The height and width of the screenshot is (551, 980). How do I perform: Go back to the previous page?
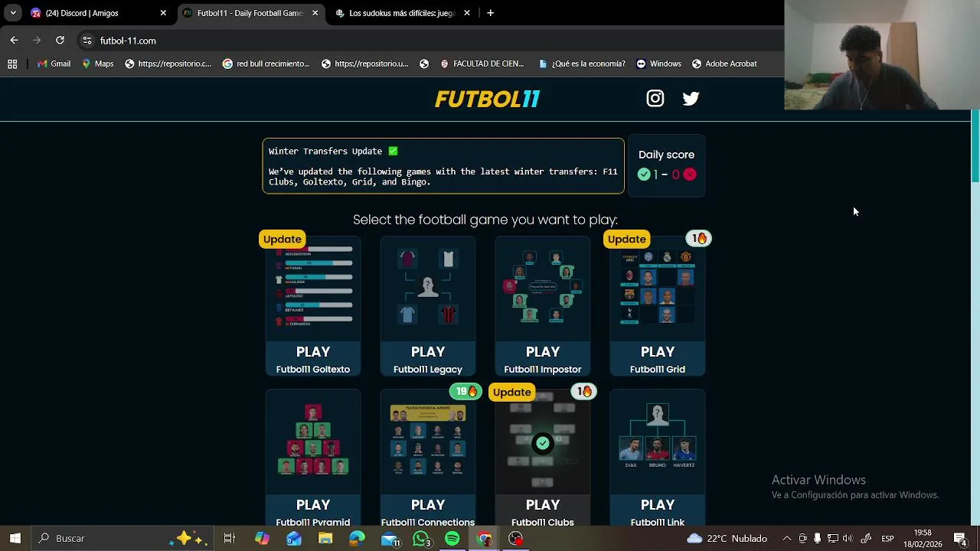click(14, 41)
